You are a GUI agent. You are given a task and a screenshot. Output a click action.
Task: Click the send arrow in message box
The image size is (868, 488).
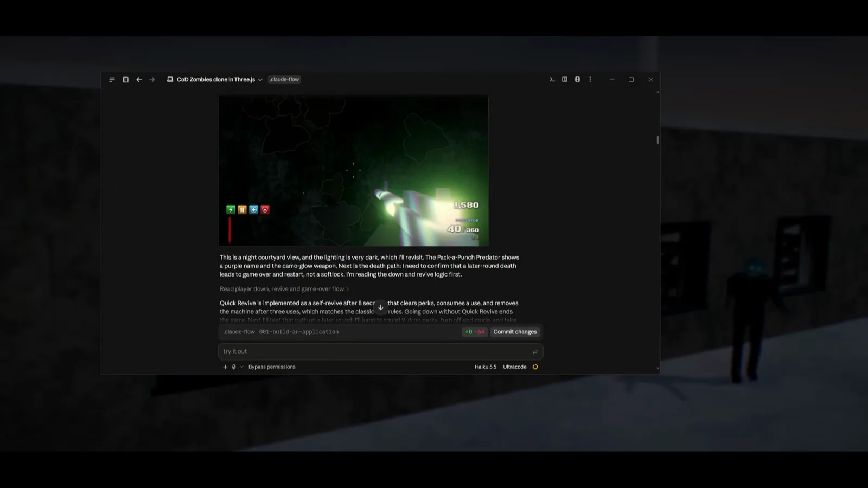[x=535, y=352]
